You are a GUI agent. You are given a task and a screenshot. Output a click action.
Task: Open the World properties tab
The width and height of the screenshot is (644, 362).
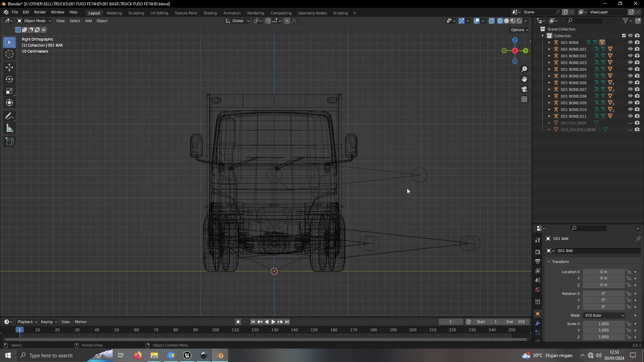click(538, 290)
